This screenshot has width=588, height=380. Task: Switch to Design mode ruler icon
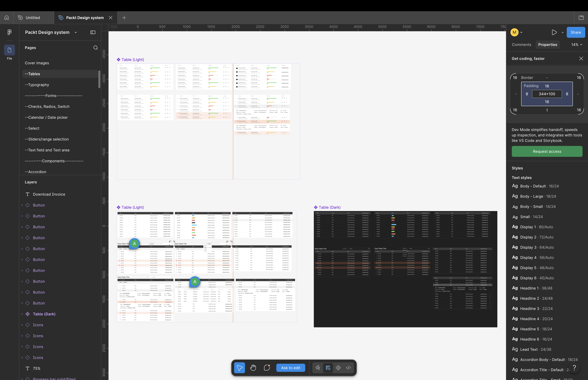[328, 368]
